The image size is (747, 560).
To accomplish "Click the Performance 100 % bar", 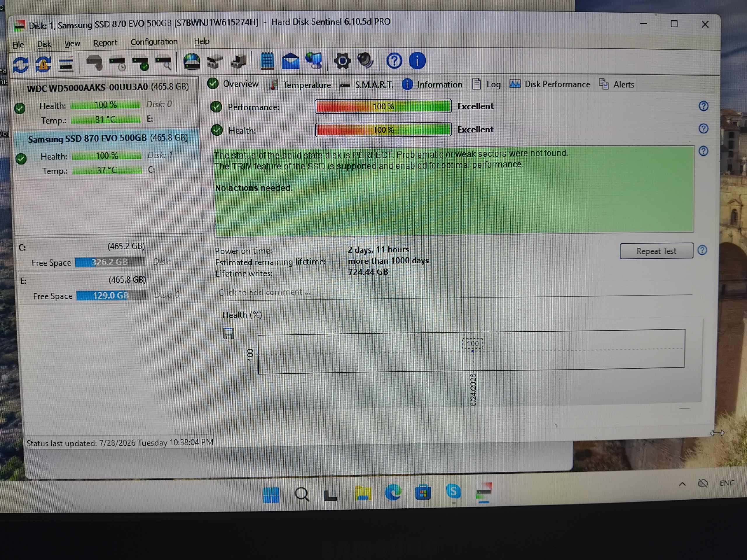I will click(x=383, y=106).
